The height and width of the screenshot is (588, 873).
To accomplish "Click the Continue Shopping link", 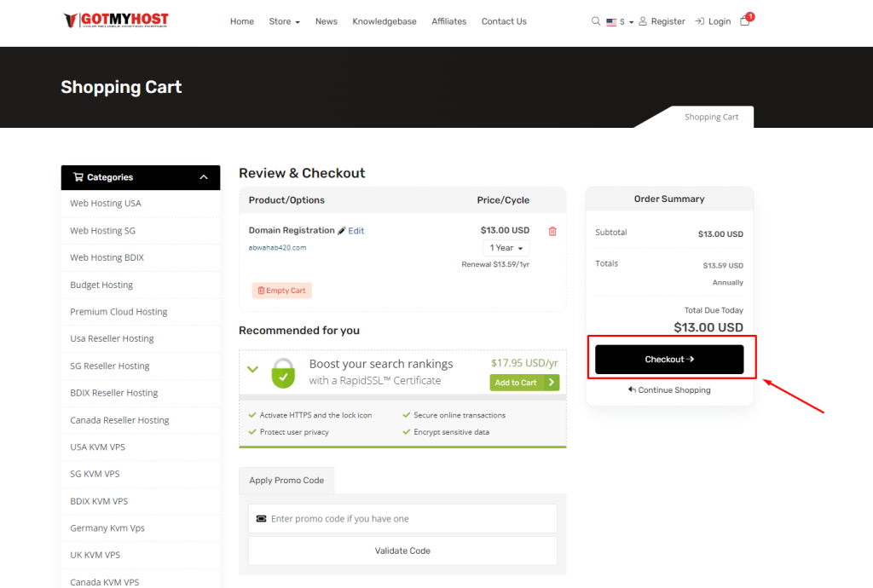I will (x=669, y=390).
